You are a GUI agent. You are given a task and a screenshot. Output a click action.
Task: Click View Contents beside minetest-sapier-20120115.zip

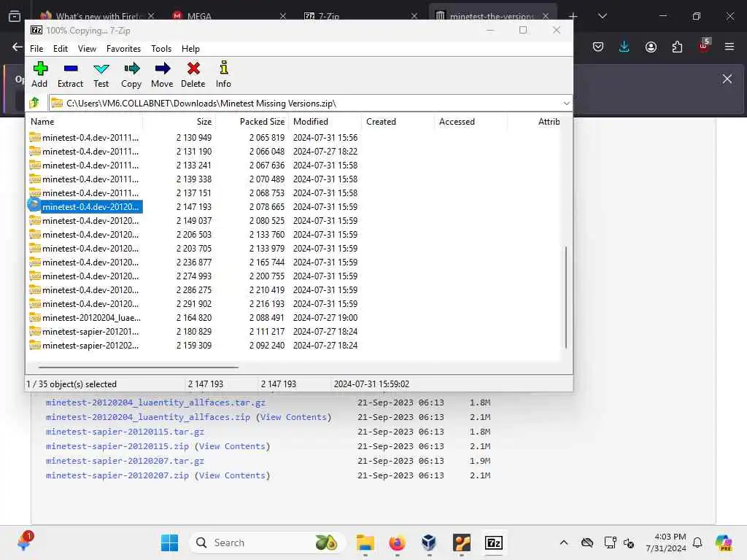coord(232,447)
